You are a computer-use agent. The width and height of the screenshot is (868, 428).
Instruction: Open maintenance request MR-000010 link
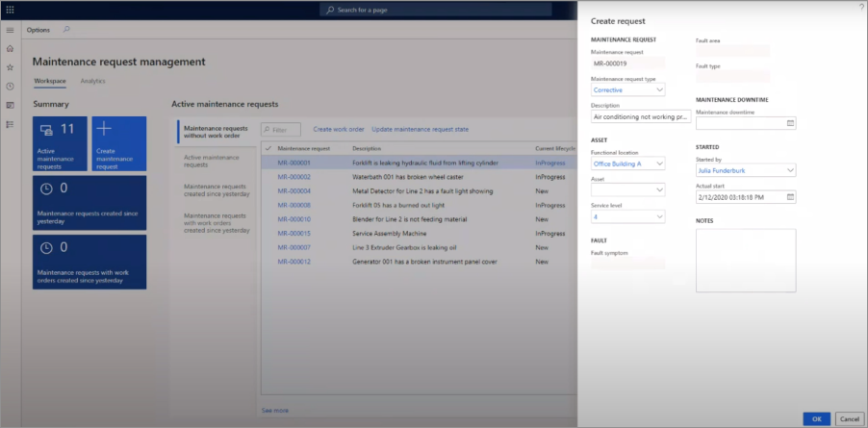[294, 219]
